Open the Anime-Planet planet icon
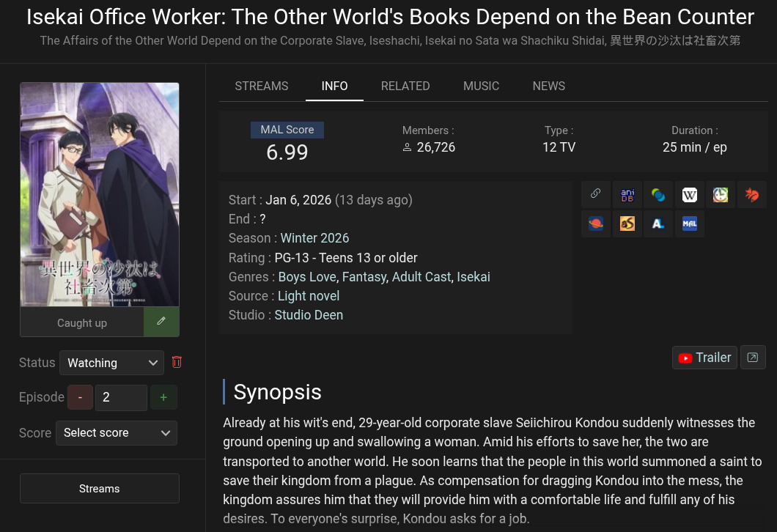The image size is (777, 532). coord(596,224)
